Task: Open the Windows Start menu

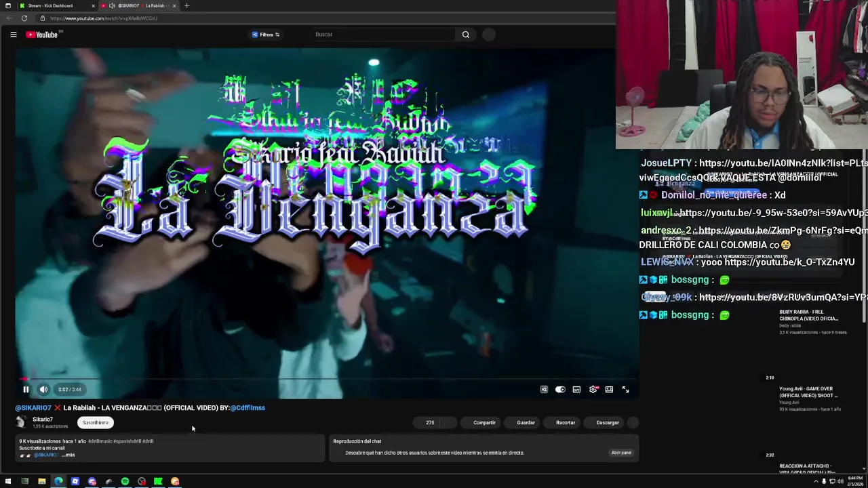Action: tap(8, 481)
